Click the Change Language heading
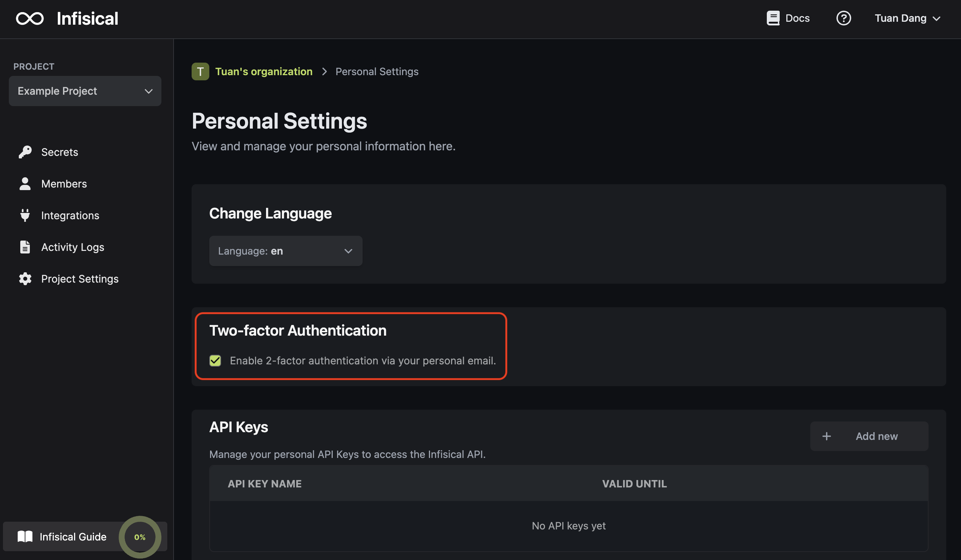The height and width of the screenshot is (560, 961). (270, 213)
